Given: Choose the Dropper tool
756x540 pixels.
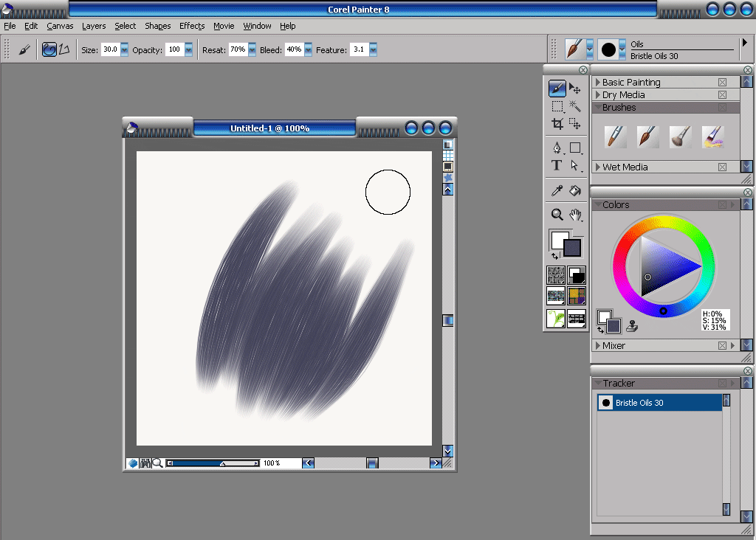Looking at the screenshot, I should click(557, 191).
